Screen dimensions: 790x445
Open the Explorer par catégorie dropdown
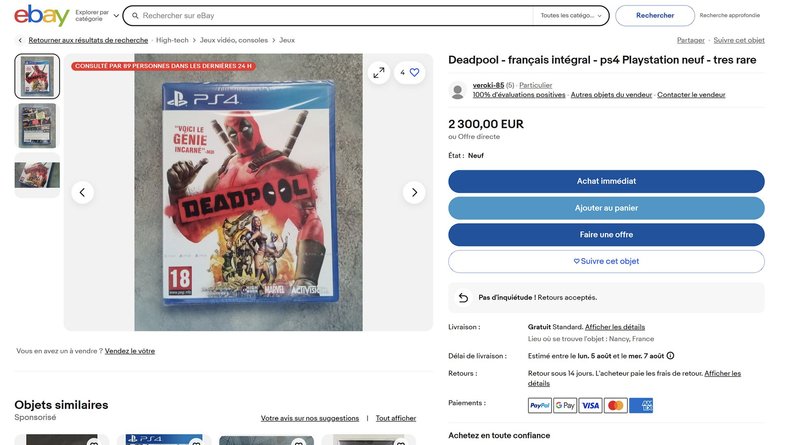click(x=97, y=16)
